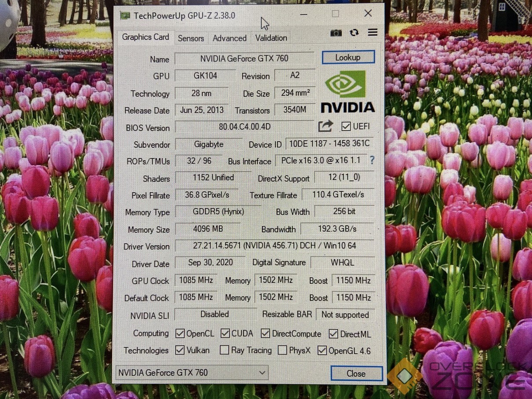Click the ROPs/TMUs field 32 / 96
This screenshot has width=532, height=399.
(199, 161)
